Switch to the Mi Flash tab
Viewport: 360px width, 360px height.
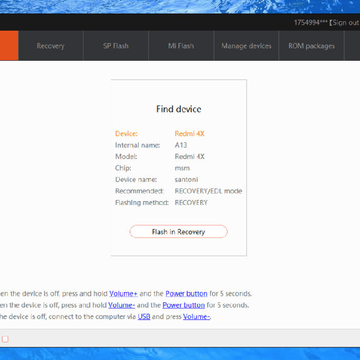coord(181,46)
